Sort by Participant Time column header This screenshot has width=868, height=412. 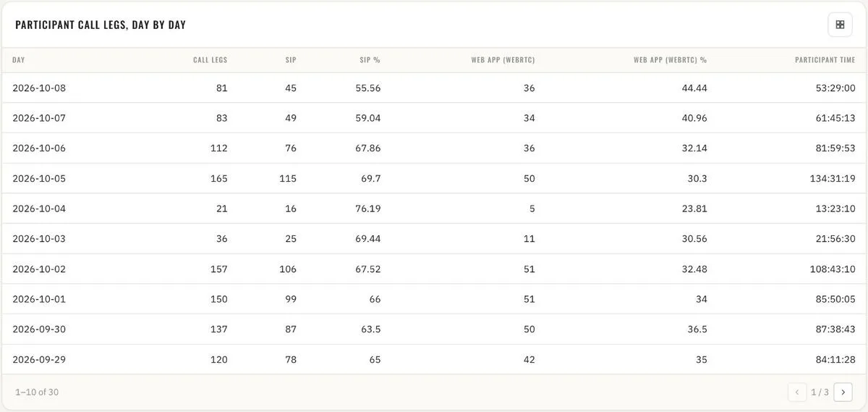pyautogui.click(x=825, y=60)
